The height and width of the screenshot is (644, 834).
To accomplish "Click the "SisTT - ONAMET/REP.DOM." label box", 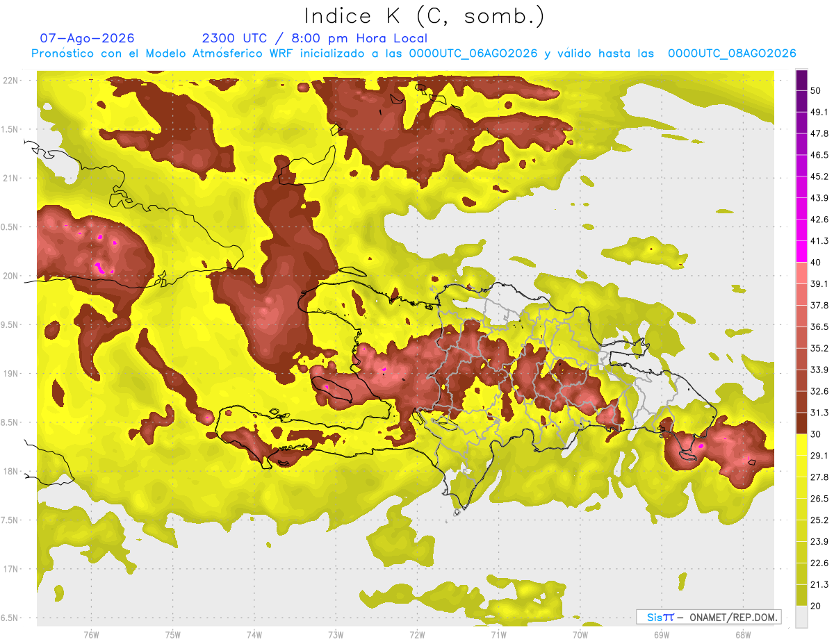I will pos(708,617).
